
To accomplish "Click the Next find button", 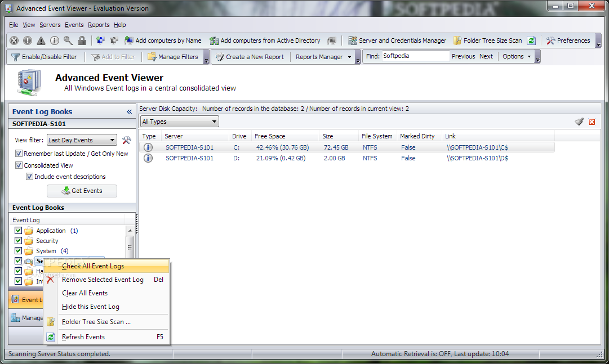I will click(x=486, y=56).
